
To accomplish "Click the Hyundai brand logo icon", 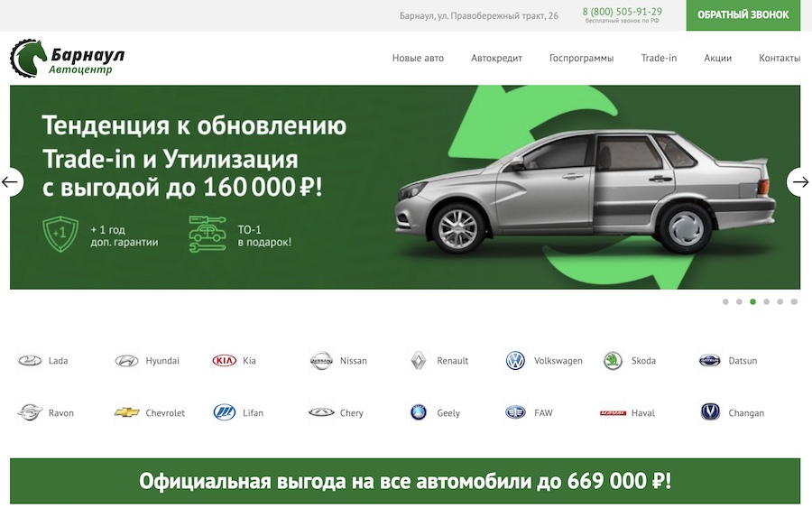I will coord(127,360).
